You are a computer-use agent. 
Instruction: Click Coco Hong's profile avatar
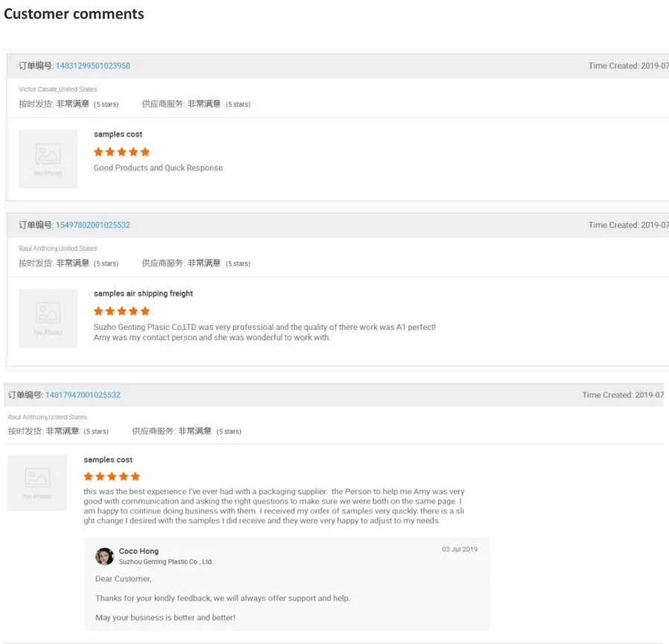coord(104,556)
